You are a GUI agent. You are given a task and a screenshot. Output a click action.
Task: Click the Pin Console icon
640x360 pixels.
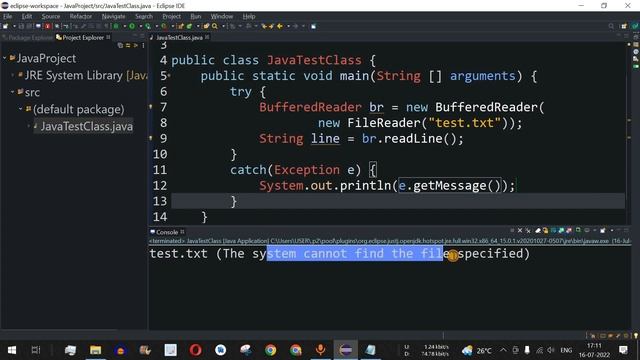(x=578, y=230)
